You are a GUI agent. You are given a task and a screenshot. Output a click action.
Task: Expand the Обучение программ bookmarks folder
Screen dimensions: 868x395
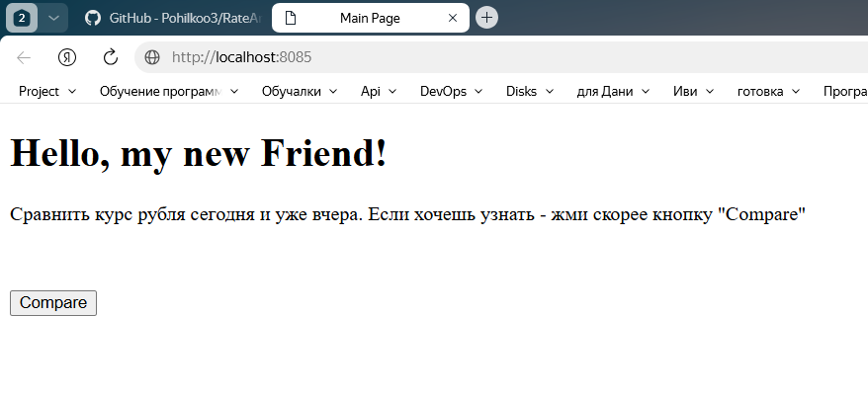pyautogui.click(x=169, y=91)
